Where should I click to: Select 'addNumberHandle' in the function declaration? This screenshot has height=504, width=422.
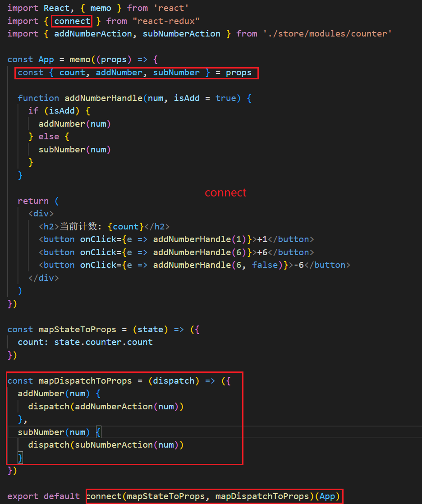click(x=104, y=98)
